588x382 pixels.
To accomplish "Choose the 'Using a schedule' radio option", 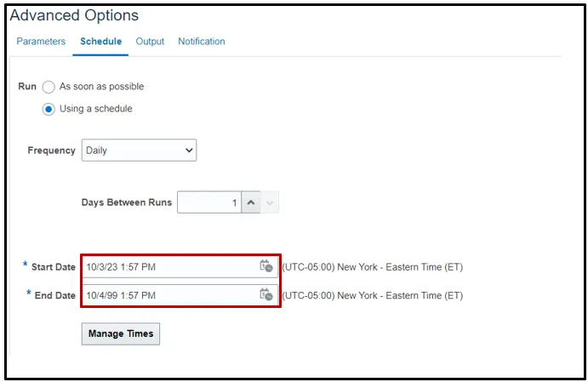I will 49,109.
